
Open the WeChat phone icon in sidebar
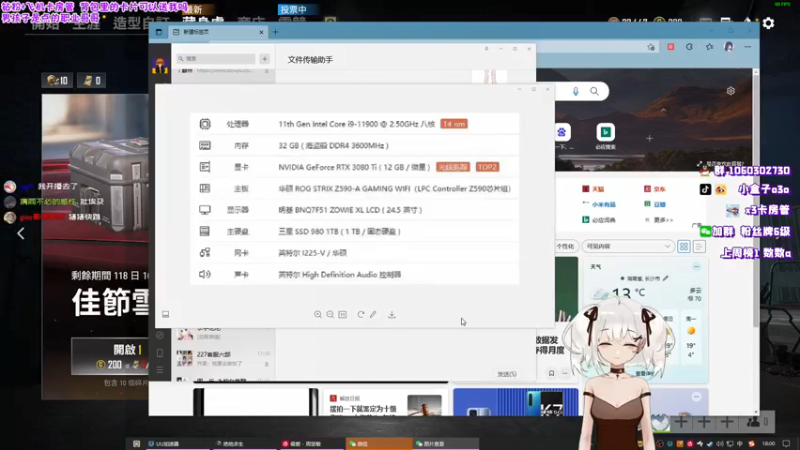click(x=160, y=353)
